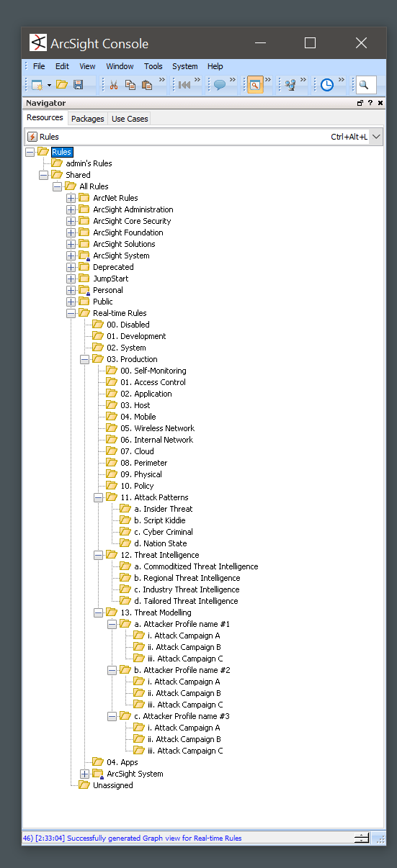Image resolution: width=397 pixels, height=868 pixels.
Task: Click the New resource toolbar icon
Action: pos(36,85)
